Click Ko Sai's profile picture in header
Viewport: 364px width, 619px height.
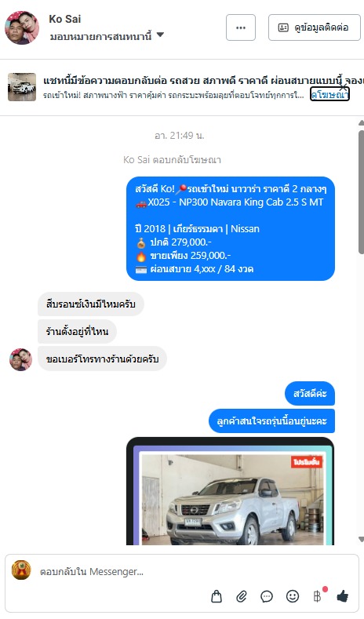tap(22, 27)
